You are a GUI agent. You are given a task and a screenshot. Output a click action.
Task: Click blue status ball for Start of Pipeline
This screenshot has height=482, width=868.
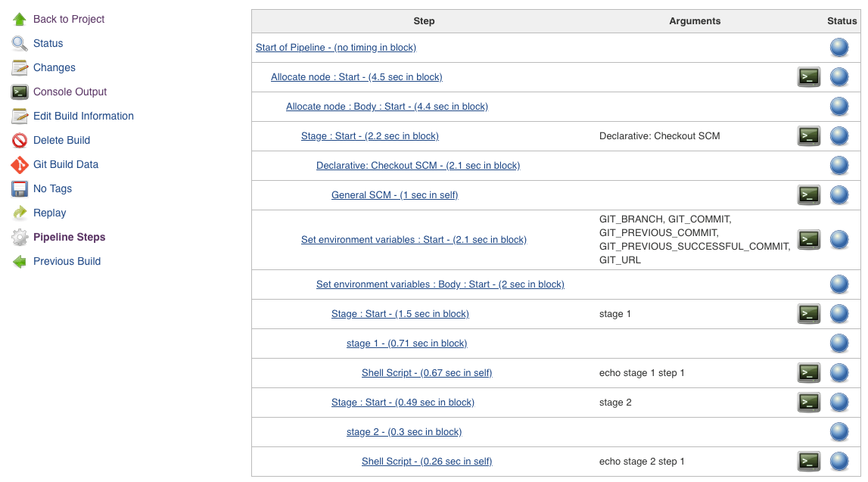[x=839, y=48]
